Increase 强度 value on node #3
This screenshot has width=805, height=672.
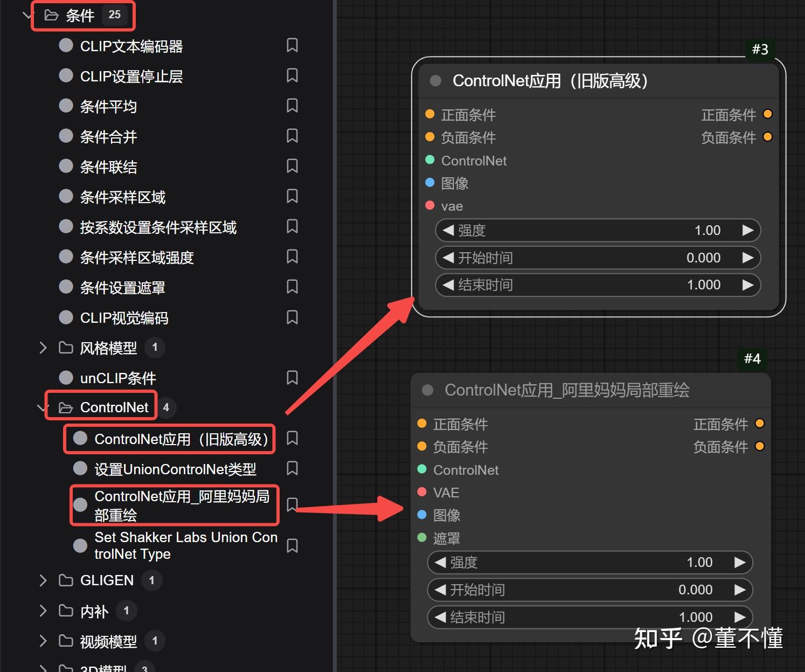[x=748, y=230]
